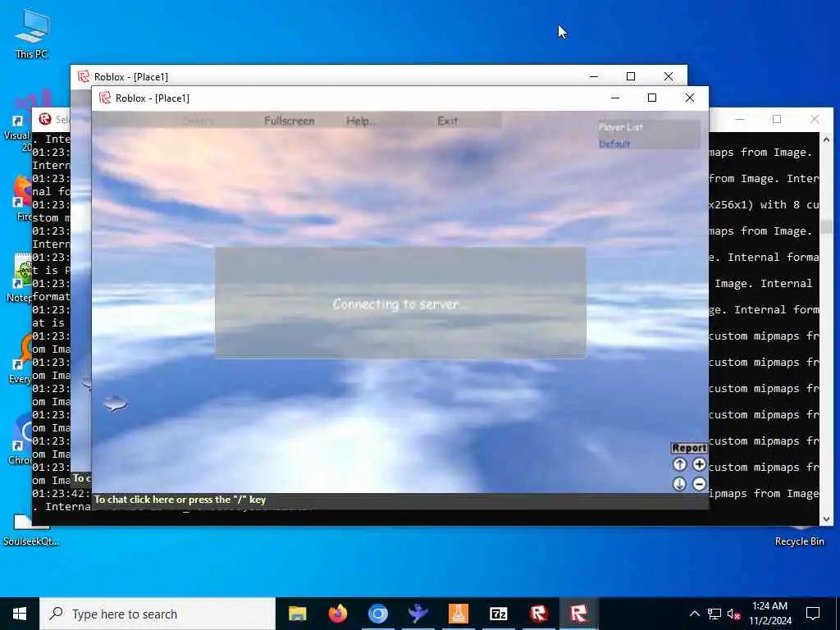840x630 pixels.
Task: Open 7-Zip from the taskbar
Action: click(498, 614)
